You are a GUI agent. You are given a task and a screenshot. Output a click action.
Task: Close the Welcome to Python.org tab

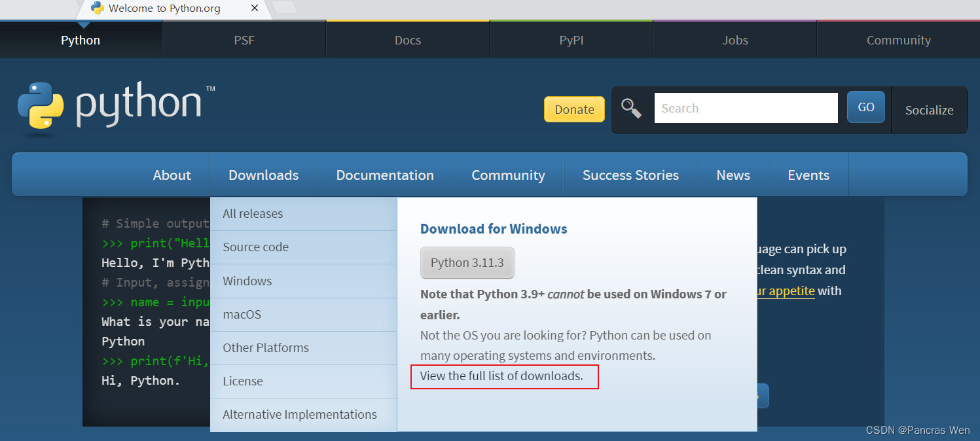(x=255, y=9)
